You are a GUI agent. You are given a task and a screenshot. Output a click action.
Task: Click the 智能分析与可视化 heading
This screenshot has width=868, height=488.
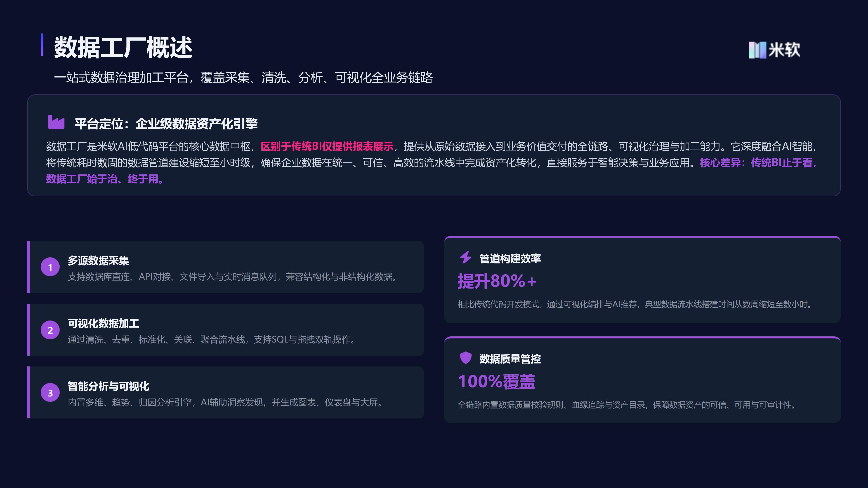108,386
